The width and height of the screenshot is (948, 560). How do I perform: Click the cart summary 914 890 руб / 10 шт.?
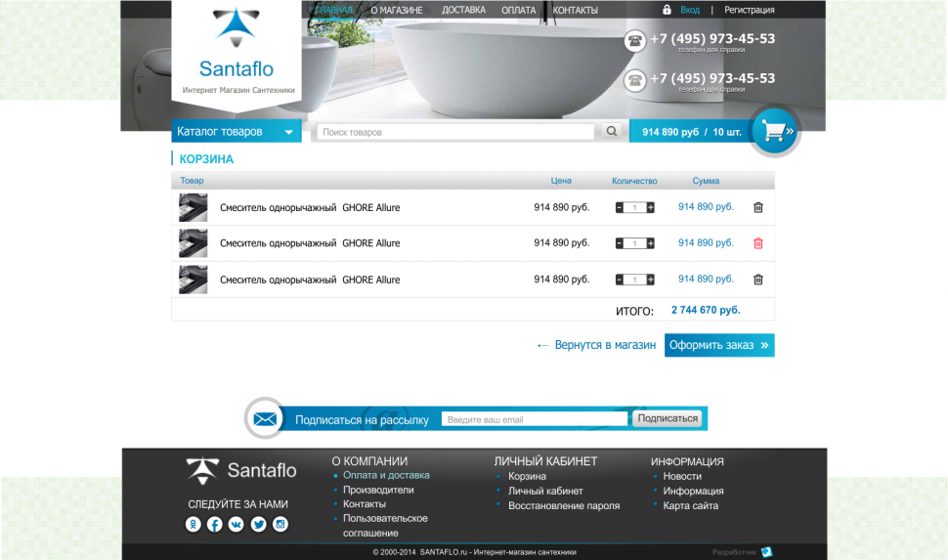[692, 132]
